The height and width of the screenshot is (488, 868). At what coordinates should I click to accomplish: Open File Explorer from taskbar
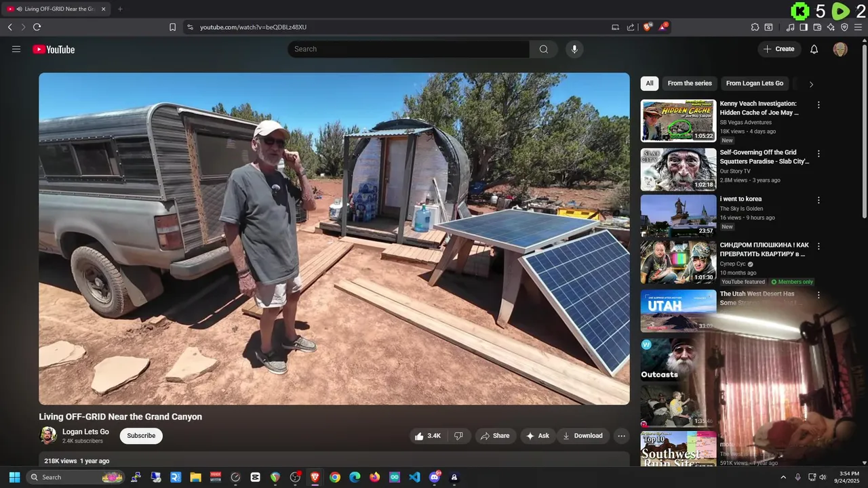point(195,477)
